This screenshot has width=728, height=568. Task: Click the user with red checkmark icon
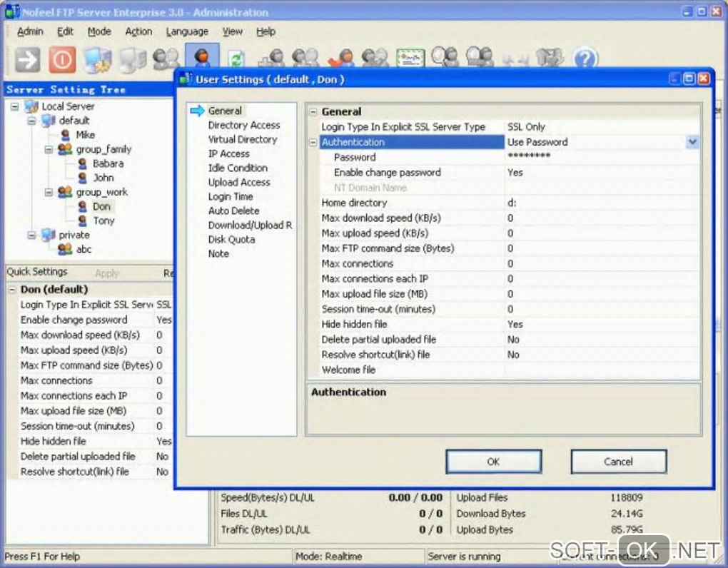pos(340,59)
